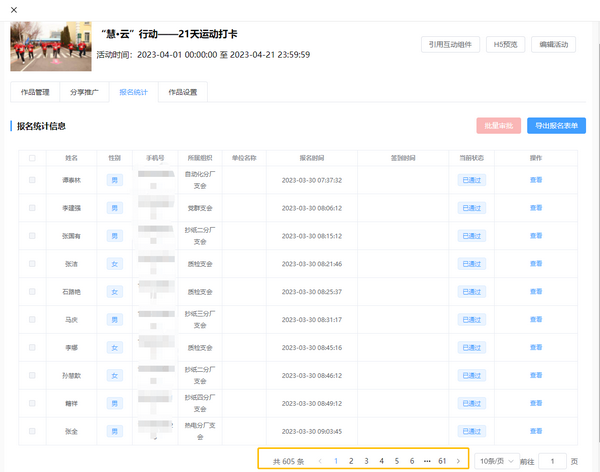Click the 引用互动组件 button
600x472 pixels.
point(449,44)
